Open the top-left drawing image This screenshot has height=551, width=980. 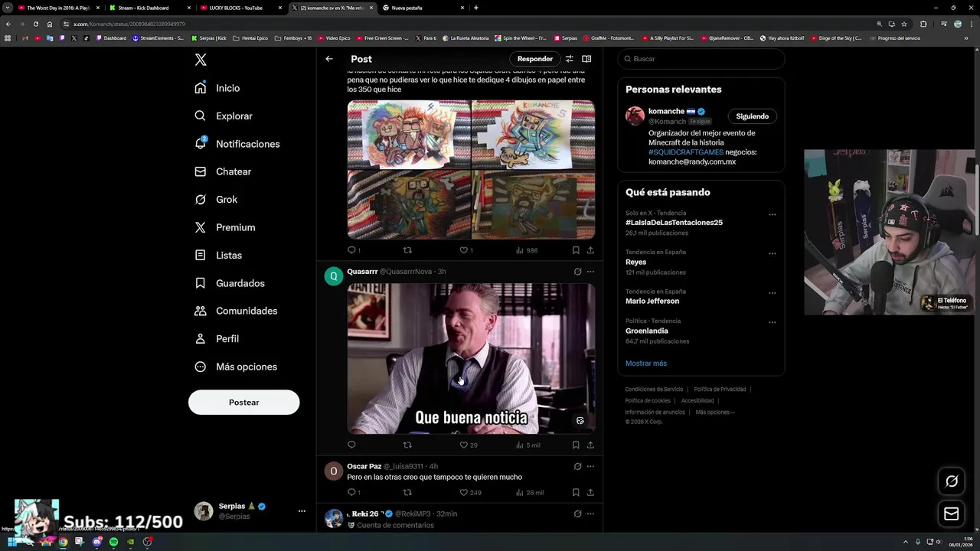click(x=409, y=135)
